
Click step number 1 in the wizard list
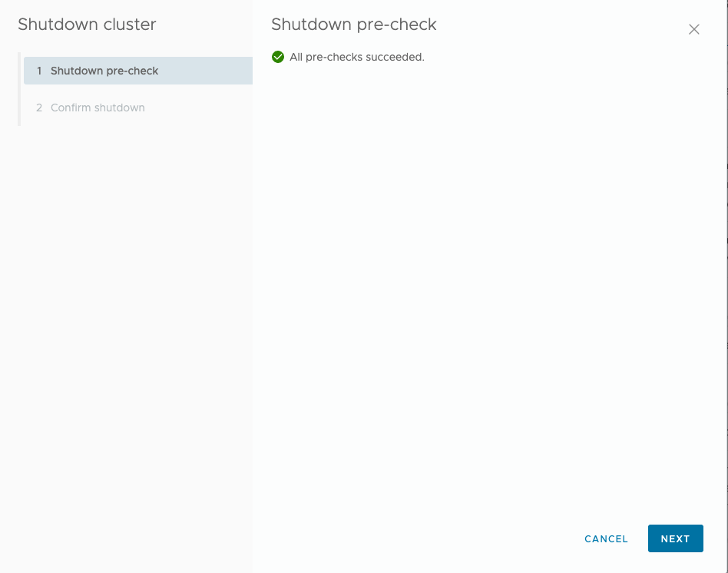click(x=39, y=71)
